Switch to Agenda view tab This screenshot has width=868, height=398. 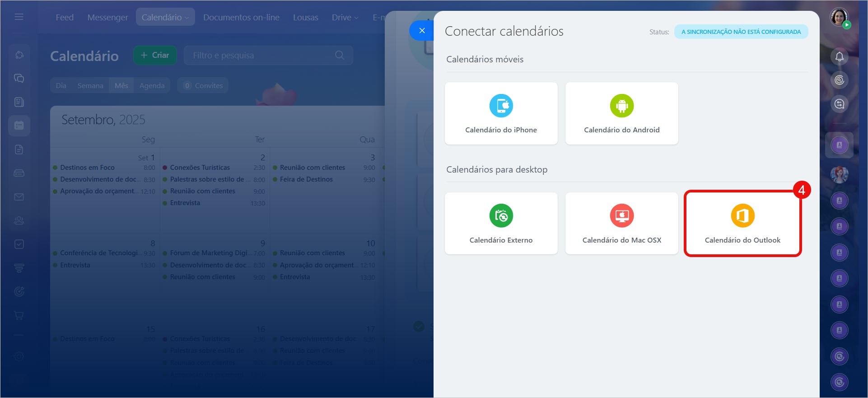click(x=152, y=85)
